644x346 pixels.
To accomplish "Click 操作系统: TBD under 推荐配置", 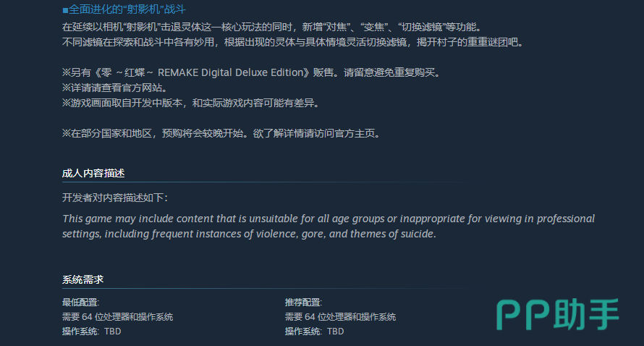I will pyautogui.click(x=315, y=332).
